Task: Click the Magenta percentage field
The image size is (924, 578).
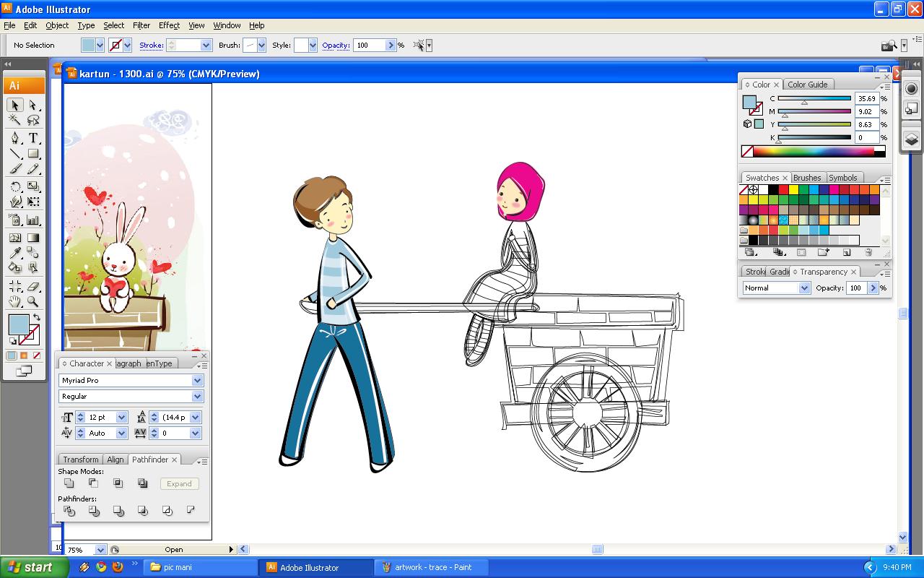Action: coord(866,111)
